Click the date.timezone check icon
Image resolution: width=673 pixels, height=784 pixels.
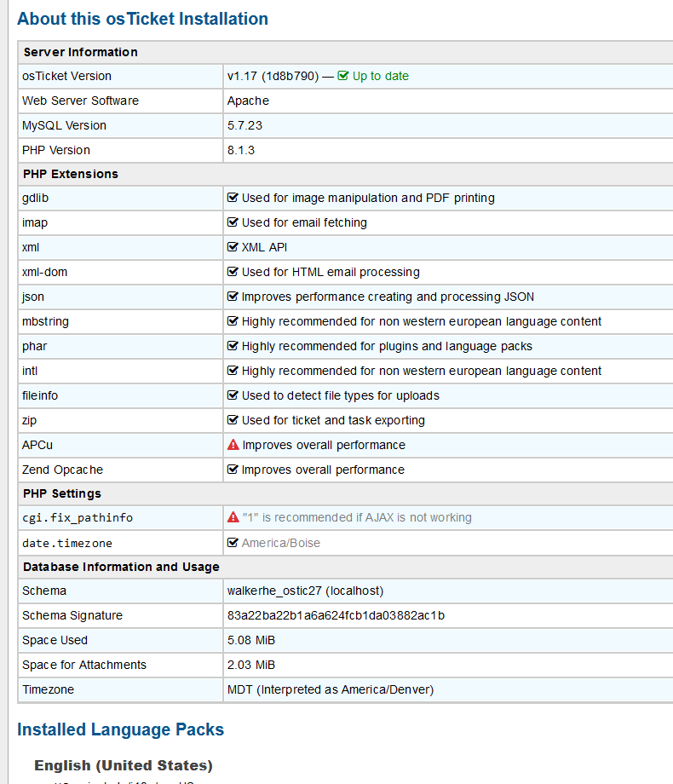click(x=233, y=543)
